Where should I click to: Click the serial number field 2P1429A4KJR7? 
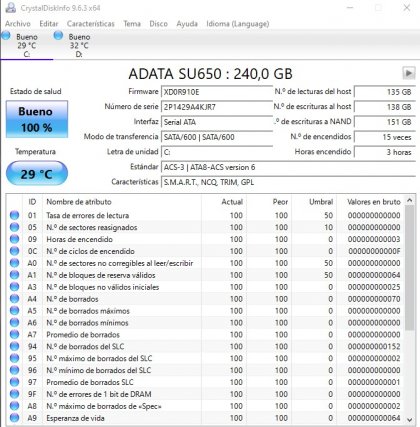tap(217, 107)
